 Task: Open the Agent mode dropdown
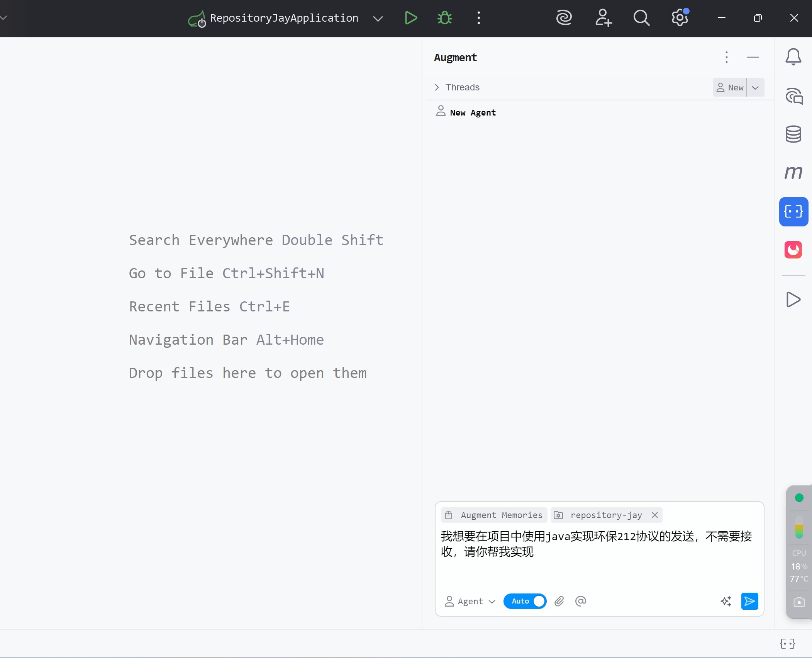(470, 601)
